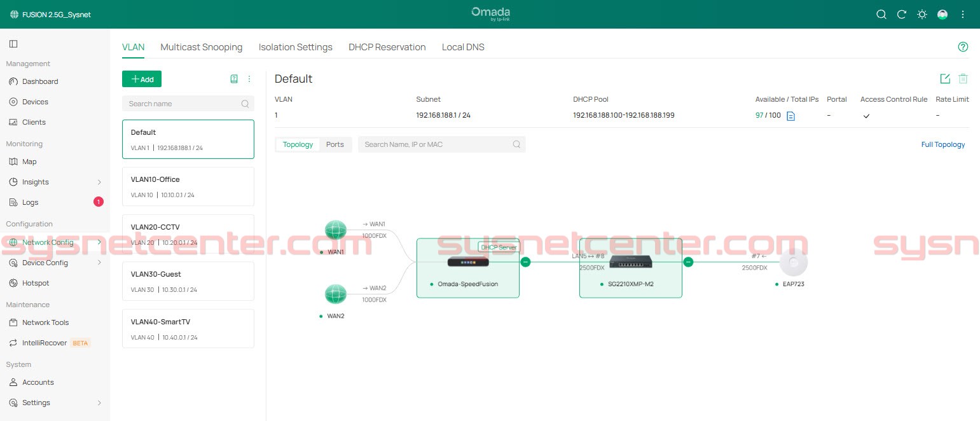Click the refresh icon in header
Viewport: 980px width, 421px height.
pyautogui.click(x=901, y=15)
